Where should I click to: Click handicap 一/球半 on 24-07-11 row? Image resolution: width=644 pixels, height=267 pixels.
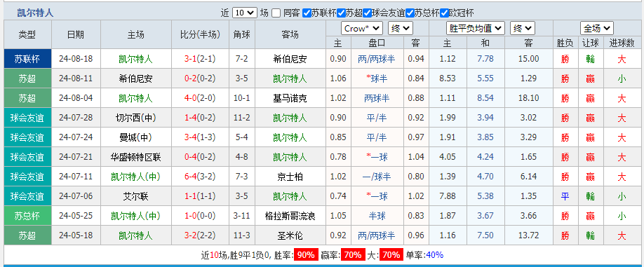(377, 177)
